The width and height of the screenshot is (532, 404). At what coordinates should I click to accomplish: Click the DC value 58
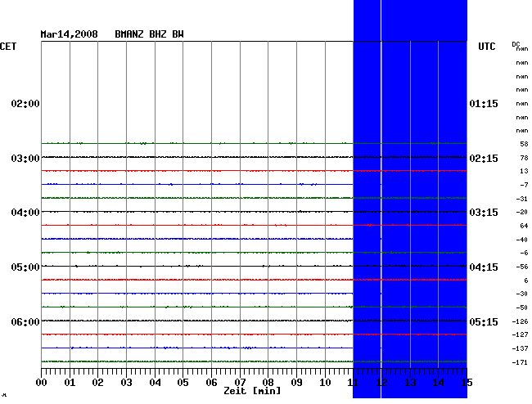(x=524, y=144)
